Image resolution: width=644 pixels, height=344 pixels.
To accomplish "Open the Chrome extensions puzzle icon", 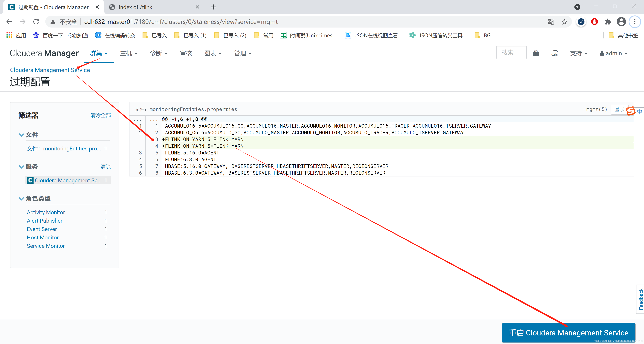I will 608,22.
